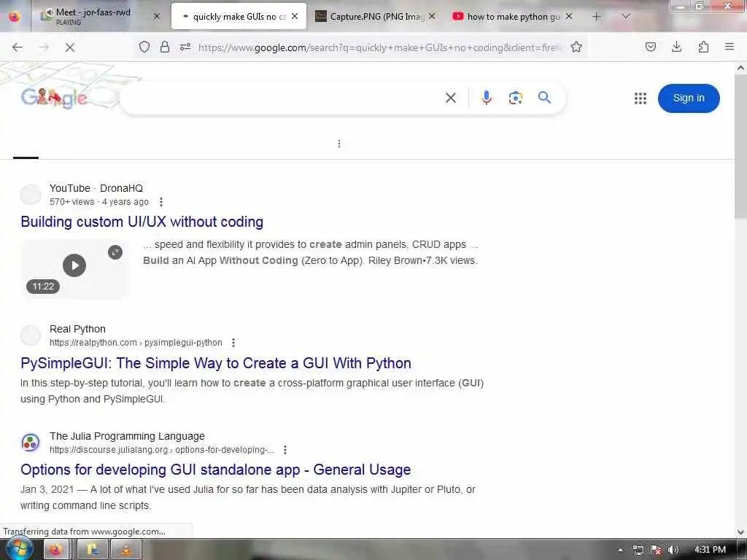Expand the video preview thumbnail
The height and width of the screenshot is (560, 747).
(x=115, y=252)
